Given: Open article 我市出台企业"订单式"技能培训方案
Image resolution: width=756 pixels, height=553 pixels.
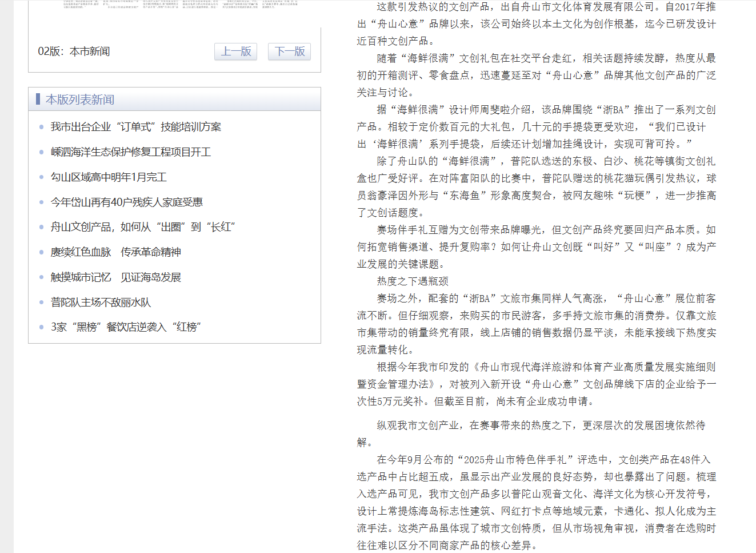Looking at the screenshot, I should point(135,127).
